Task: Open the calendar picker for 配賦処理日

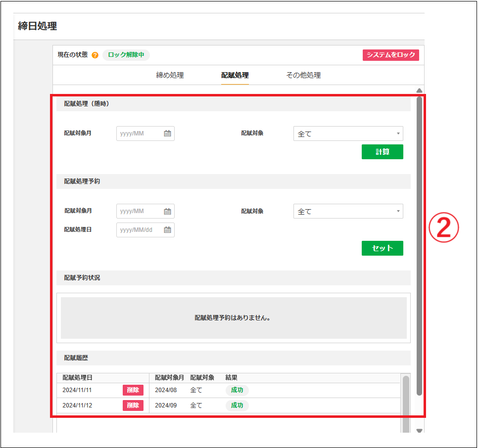Action: 167,229
